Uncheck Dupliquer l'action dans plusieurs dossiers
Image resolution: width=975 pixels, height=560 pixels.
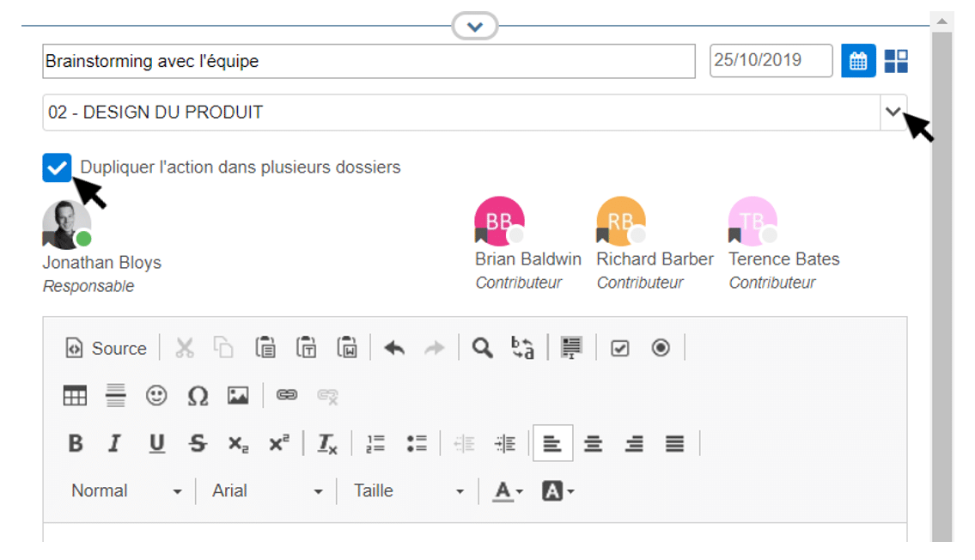pos(57,167)
